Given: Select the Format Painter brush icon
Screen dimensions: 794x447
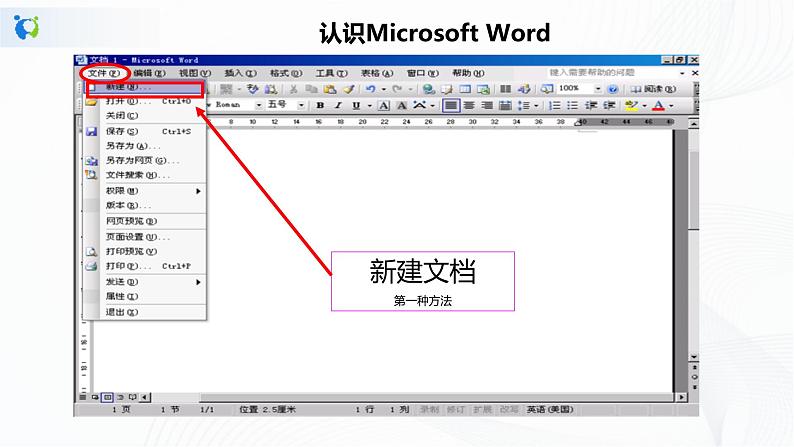Looking at the screenshot, I should [x=348, y=89].
